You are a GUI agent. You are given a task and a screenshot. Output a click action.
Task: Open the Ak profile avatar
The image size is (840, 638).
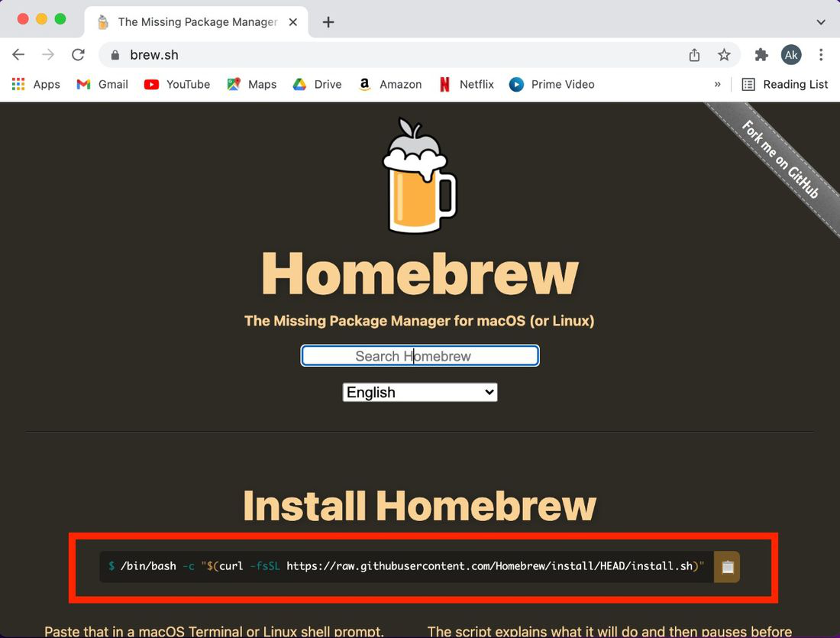[791, 55]
